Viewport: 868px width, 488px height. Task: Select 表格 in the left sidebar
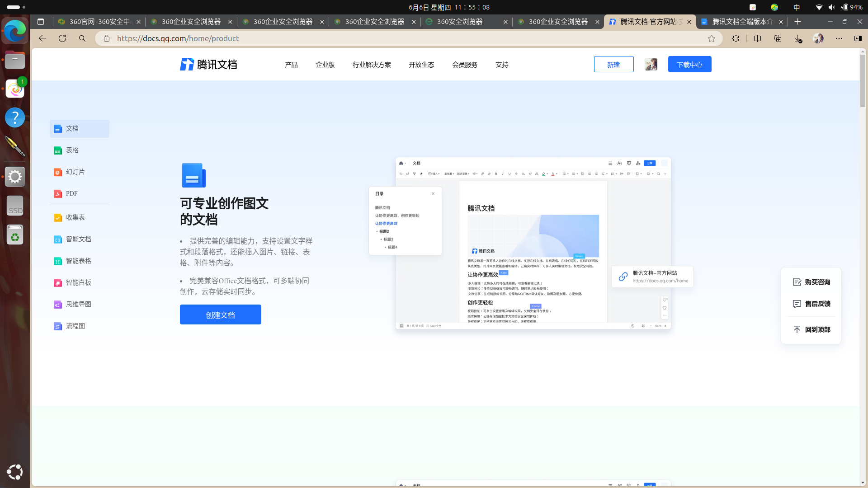72,150
